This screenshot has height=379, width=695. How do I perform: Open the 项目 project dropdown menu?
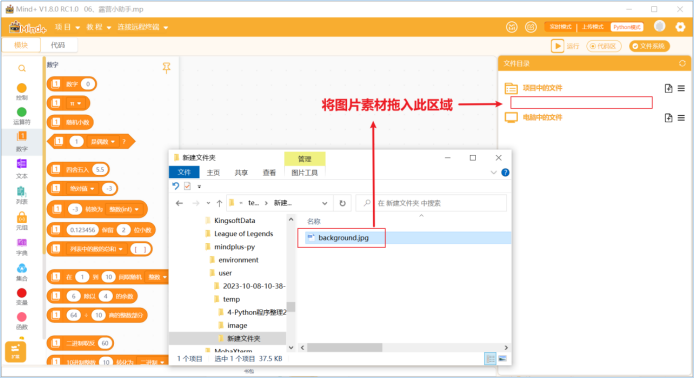[x=67, y=27]
